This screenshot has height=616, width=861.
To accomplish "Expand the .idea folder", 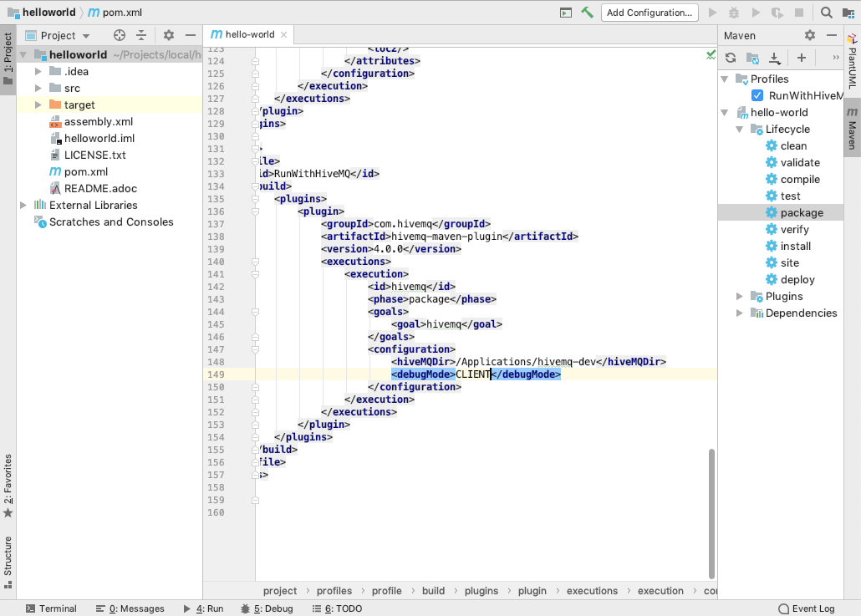I will click(38, 71).
